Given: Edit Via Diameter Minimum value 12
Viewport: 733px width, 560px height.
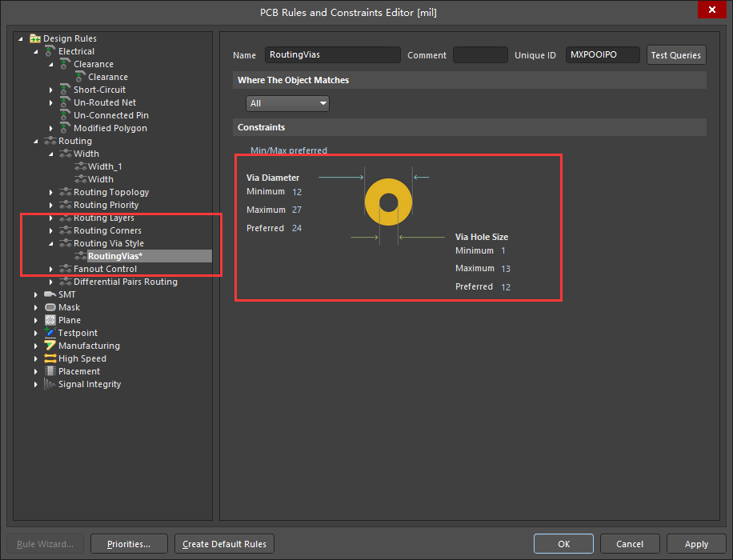Looking at the screenshot, I should pos(297,192).
